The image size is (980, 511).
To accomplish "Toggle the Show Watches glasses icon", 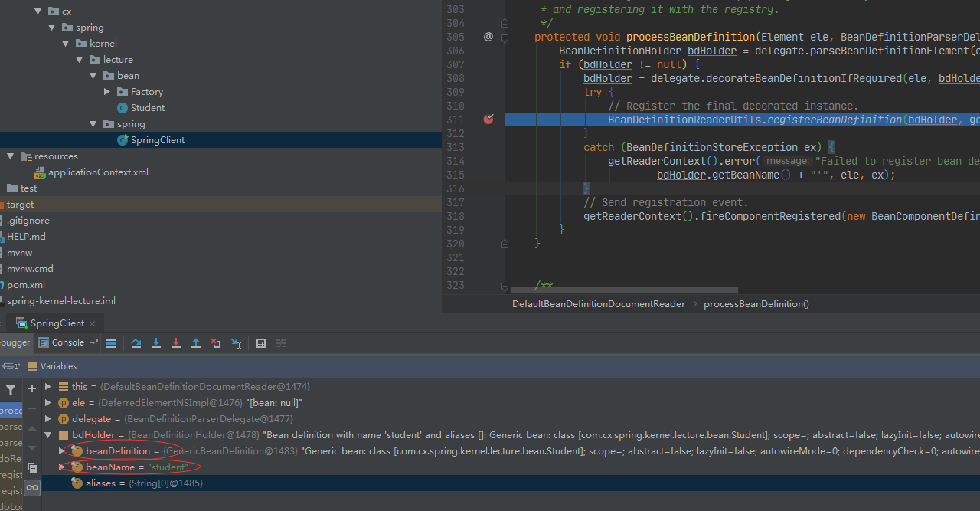I will [32, 487].
